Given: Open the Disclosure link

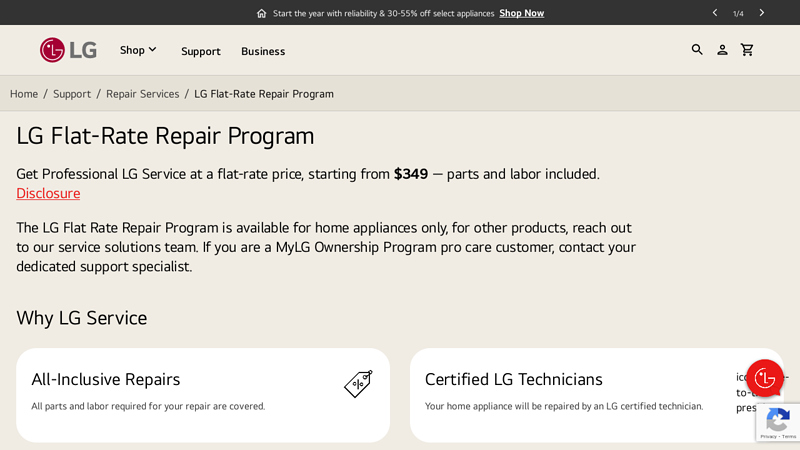Looking at the screenshot, I should click(48, 193).
